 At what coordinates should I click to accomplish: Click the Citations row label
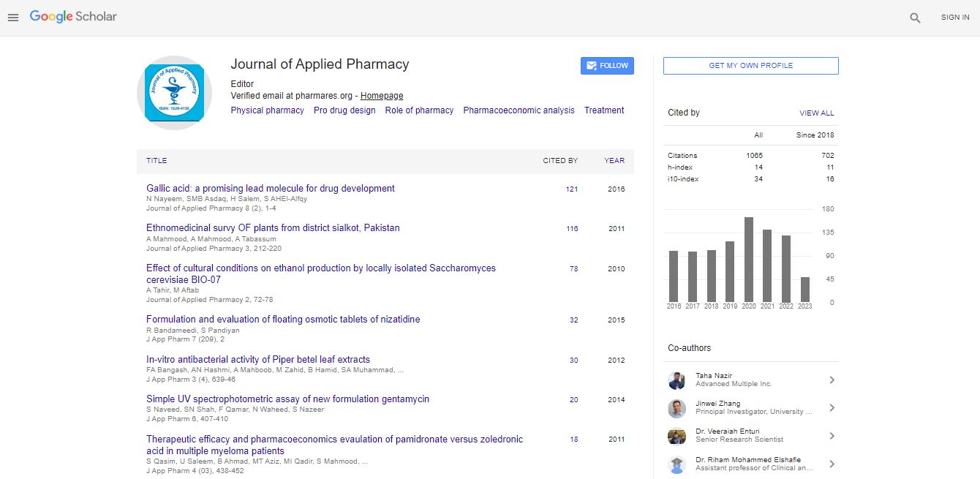click(682, 156)
